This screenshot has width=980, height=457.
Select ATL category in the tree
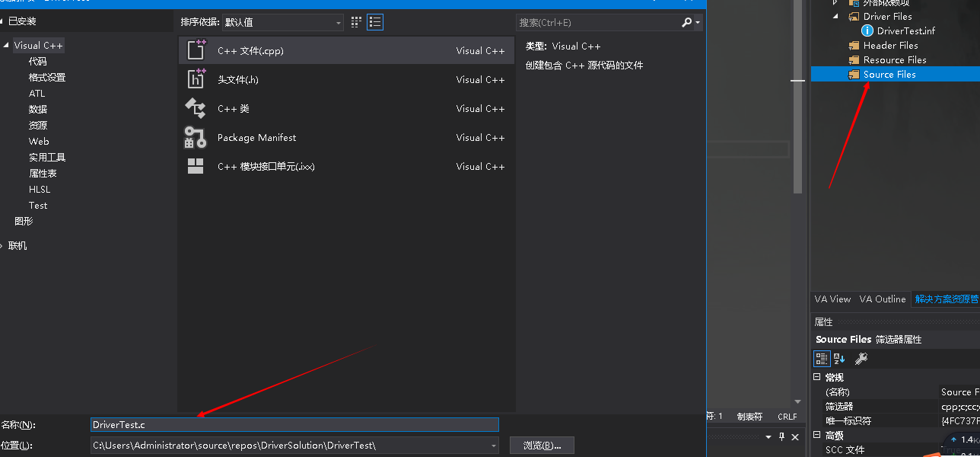[x=37, y=94]
